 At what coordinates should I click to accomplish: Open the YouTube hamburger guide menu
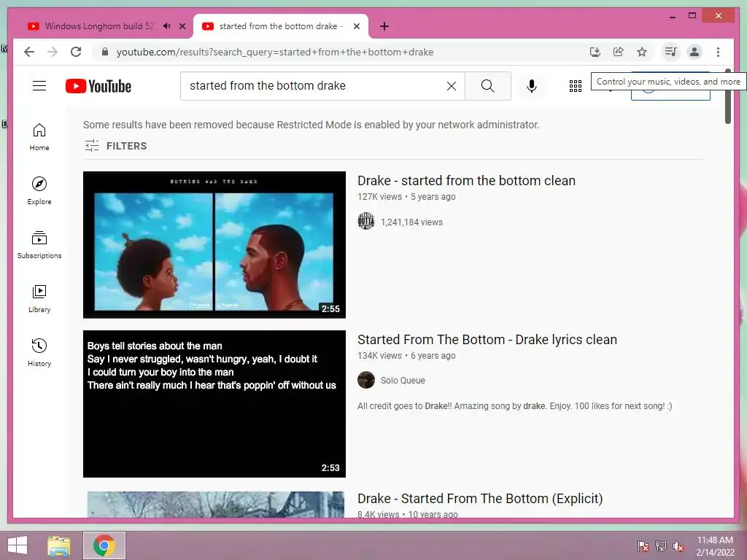tap(39, 86)
